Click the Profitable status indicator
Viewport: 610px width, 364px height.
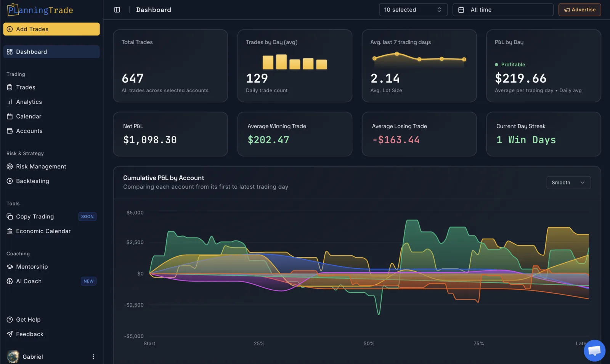click(510, 65)
